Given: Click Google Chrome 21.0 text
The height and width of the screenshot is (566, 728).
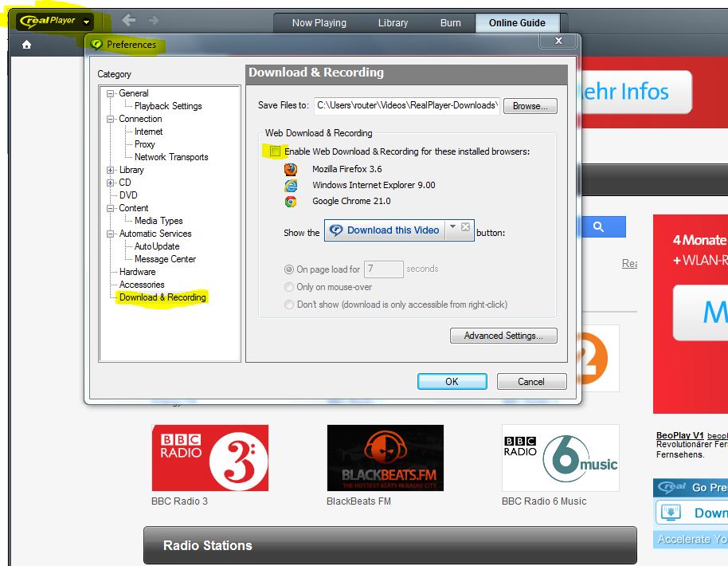Looking at the screenshot, I should tap(351, 201).
